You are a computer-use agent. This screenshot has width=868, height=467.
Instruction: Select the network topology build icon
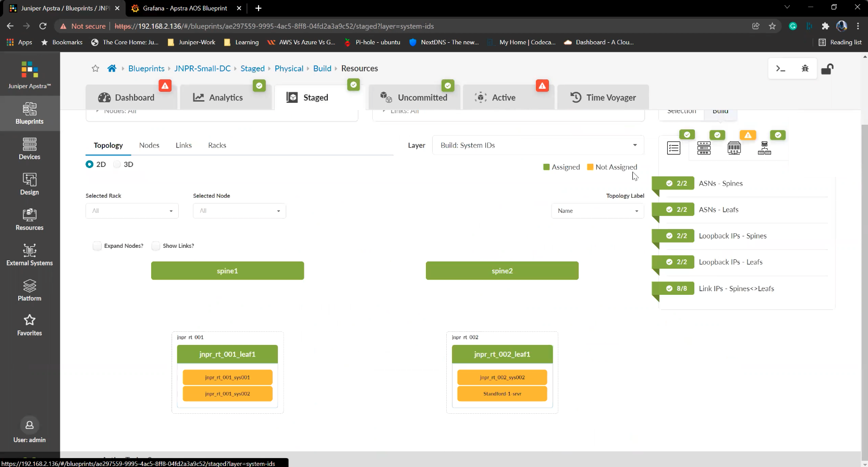point(764,148)
